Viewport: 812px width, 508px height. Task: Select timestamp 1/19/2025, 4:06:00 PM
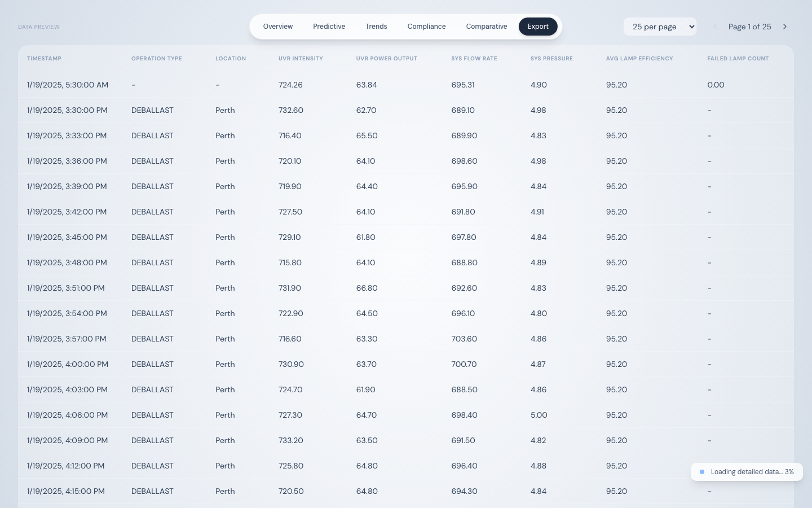coord(68,415)
